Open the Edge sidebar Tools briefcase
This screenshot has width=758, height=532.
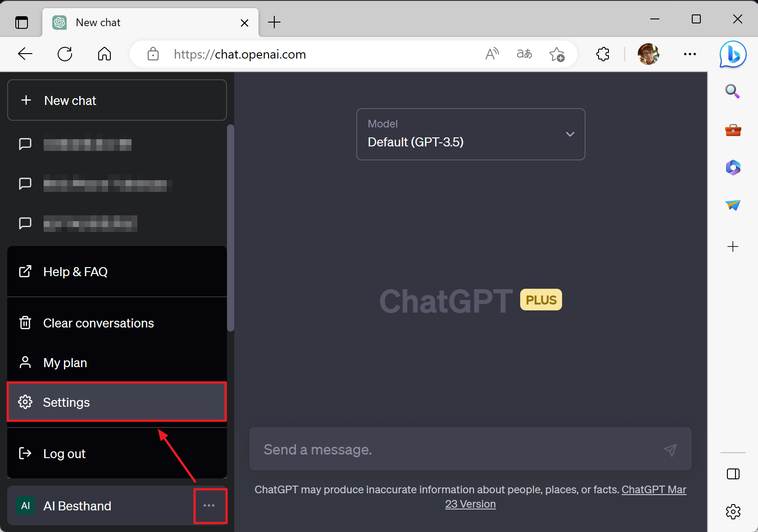click(x=733, y=130)
